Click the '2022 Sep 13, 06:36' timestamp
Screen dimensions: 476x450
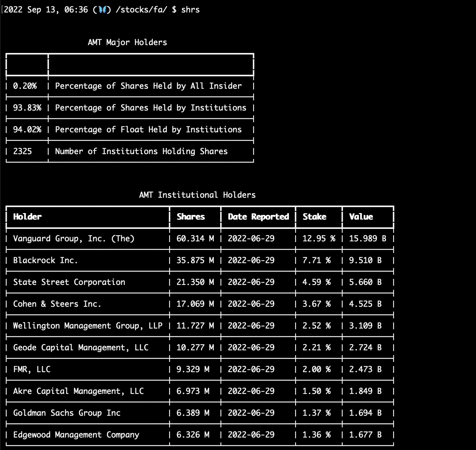click(46, 10)
